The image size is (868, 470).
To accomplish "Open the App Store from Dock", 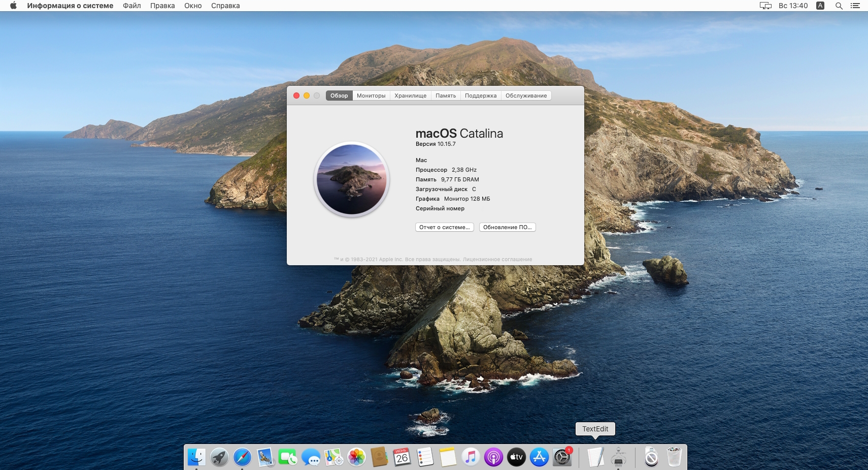I will click(539, 457).
